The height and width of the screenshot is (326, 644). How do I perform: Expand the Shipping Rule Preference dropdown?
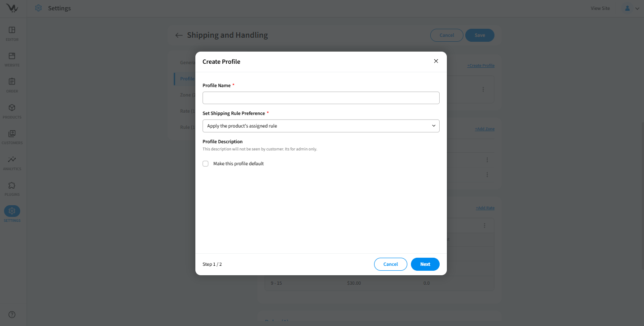click(321, 126)
